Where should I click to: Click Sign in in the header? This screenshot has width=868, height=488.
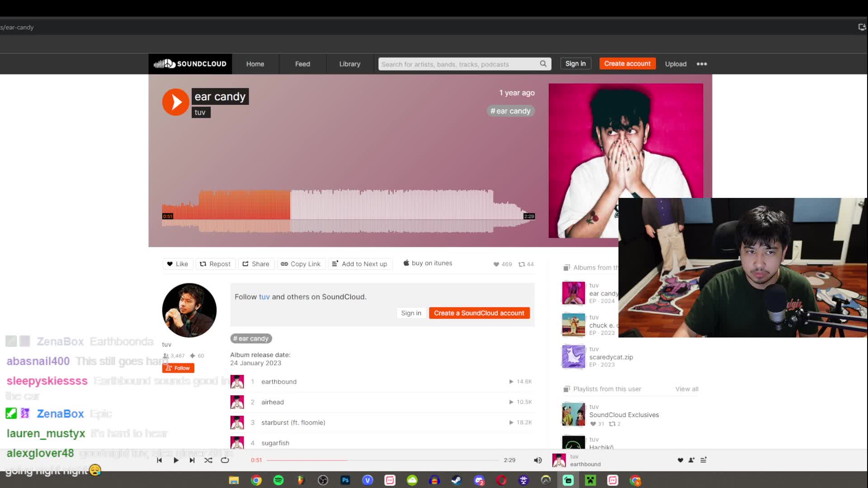(575, 64)
